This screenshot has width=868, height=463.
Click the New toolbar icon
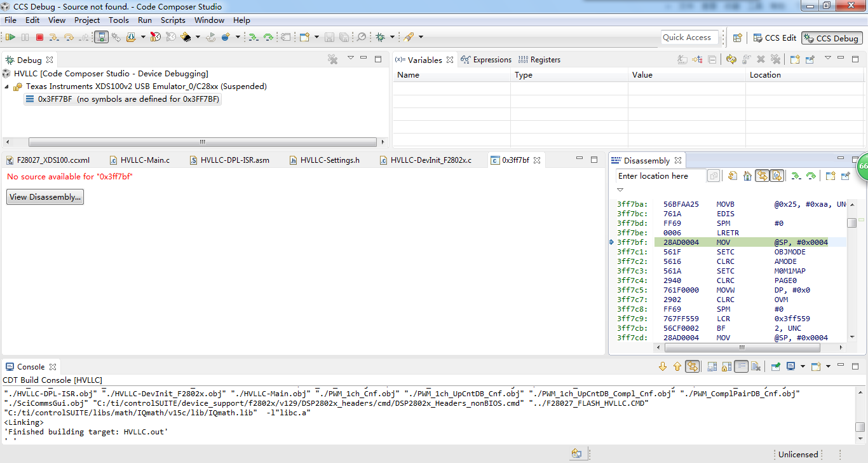[304, 38]
